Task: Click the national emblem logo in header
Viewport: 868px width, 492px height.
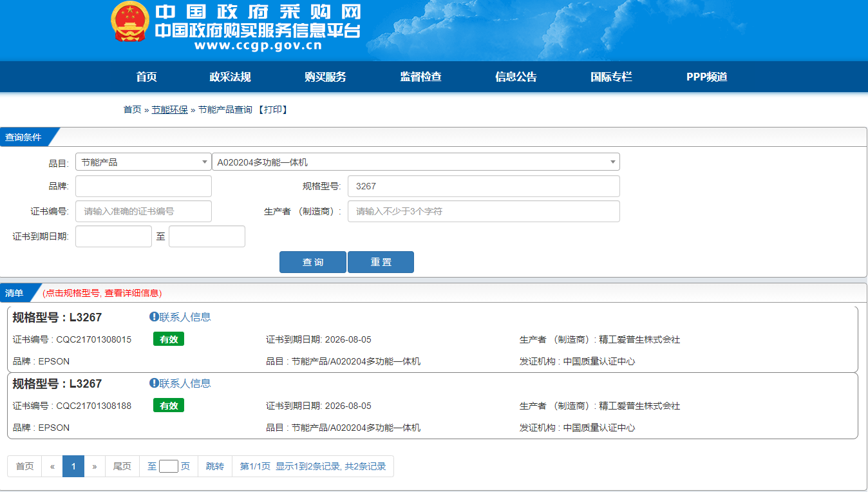Action: tap(130, 24)
